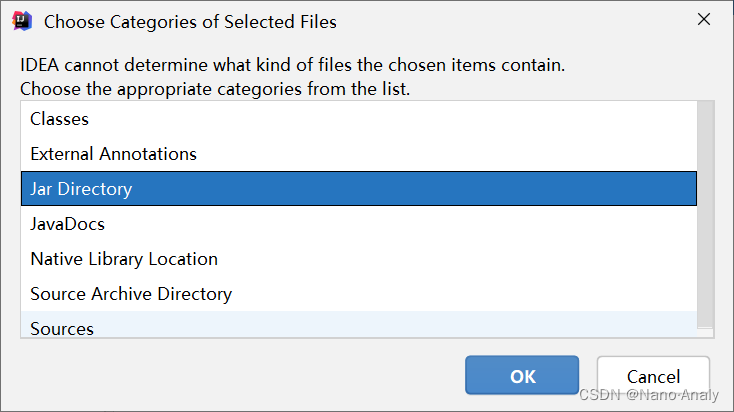Viewport: 734px width, 412px height.
Task: Click scrollbar track below the thumb
Action: coord(705,331)
